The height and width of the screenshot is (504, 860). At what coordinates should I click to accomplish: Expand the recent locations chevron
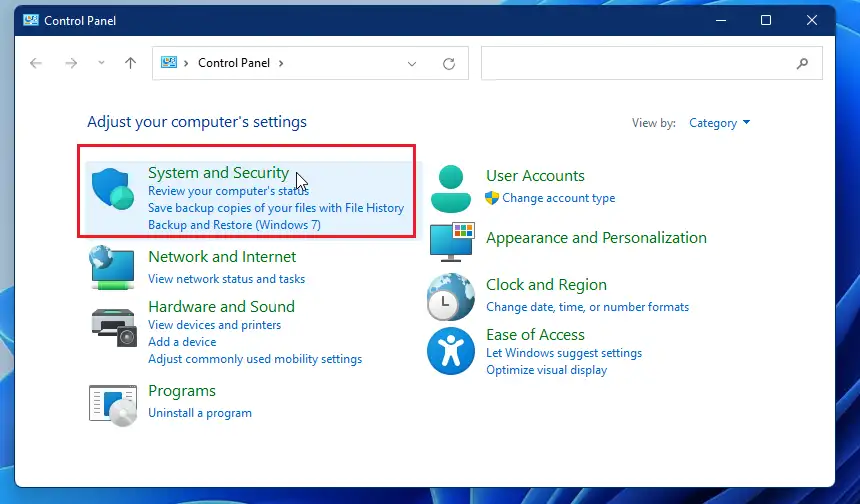click(x=101, y=63)
